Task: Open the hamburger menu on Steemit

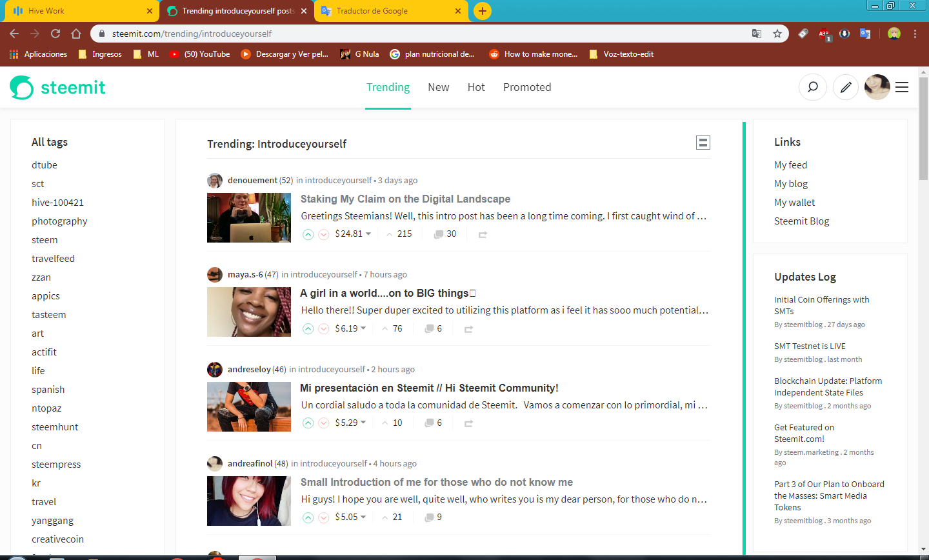Action: (901, 87)
